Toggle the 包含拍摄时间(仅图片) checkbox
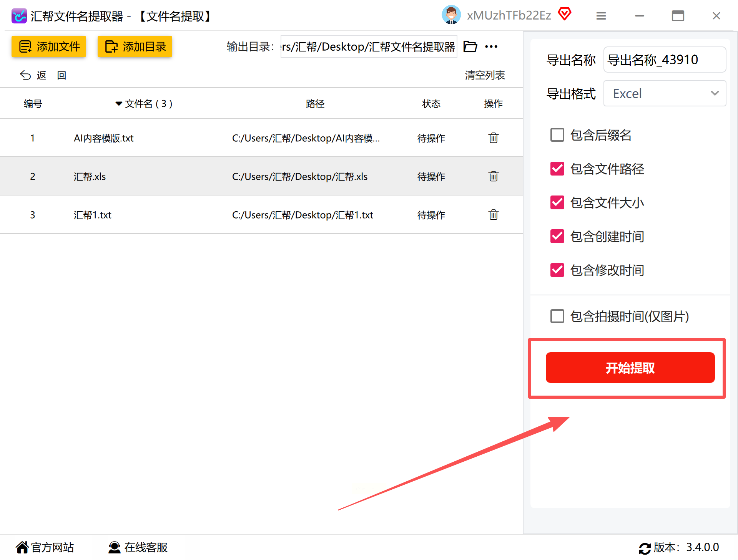The width and height of the screenshot is (738, 560). (557, 316)
